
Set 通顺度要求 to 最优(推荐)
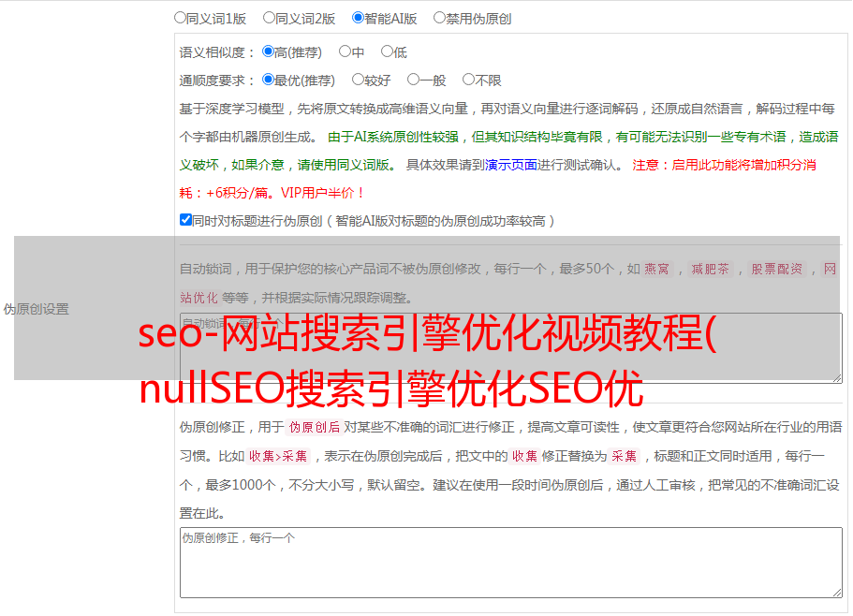pyautogui.click(x=268, y=80)
